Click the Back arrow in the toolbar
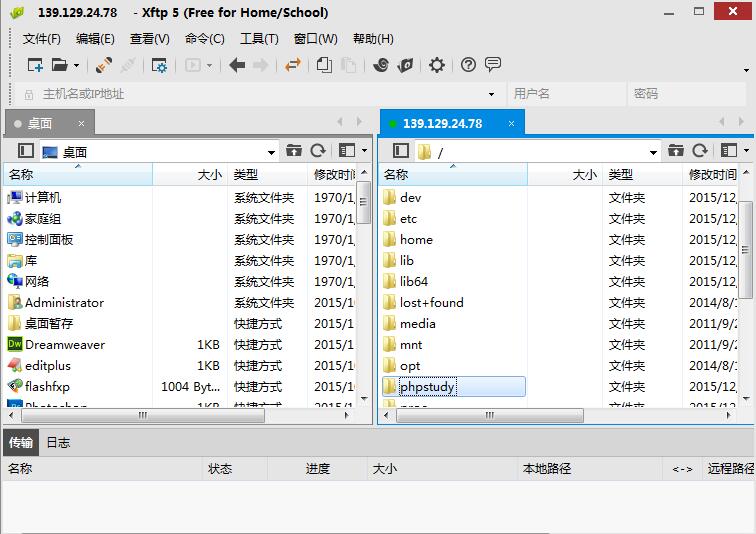756x534 pixels. click(237, 65)
